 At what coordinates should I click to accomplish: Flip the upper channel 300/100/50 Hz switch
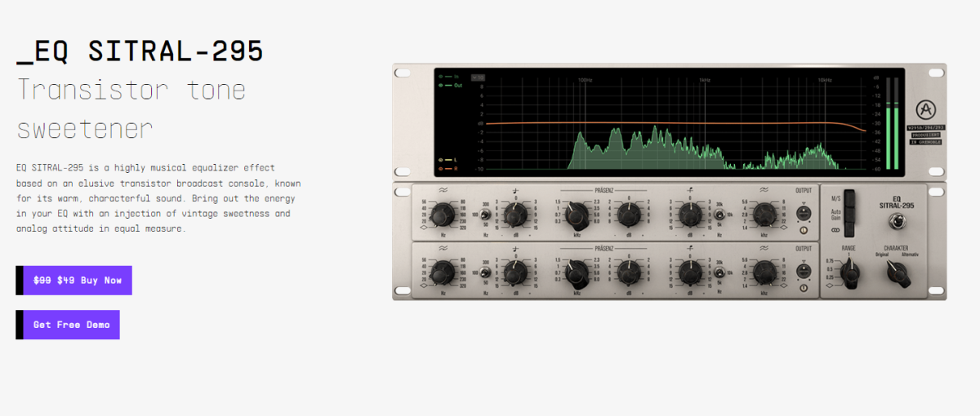(x=484, y=215)
